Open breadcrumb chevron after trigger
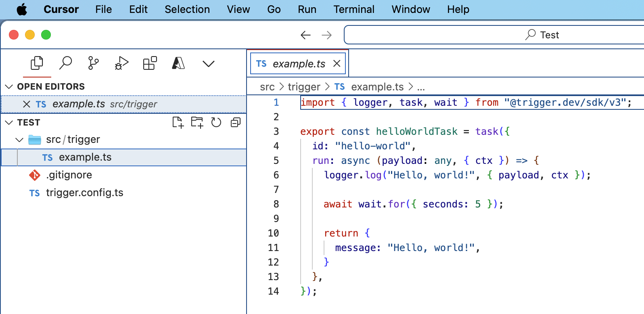644x314 pixels. coord(327,87)
